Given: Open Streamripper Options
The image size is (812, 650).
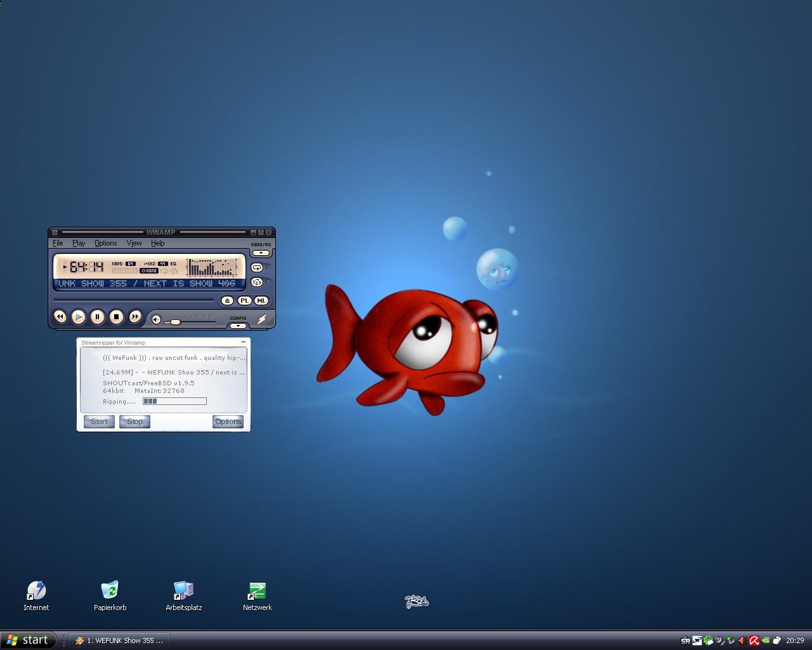Looking at the screenshot, I should point(228,421).
